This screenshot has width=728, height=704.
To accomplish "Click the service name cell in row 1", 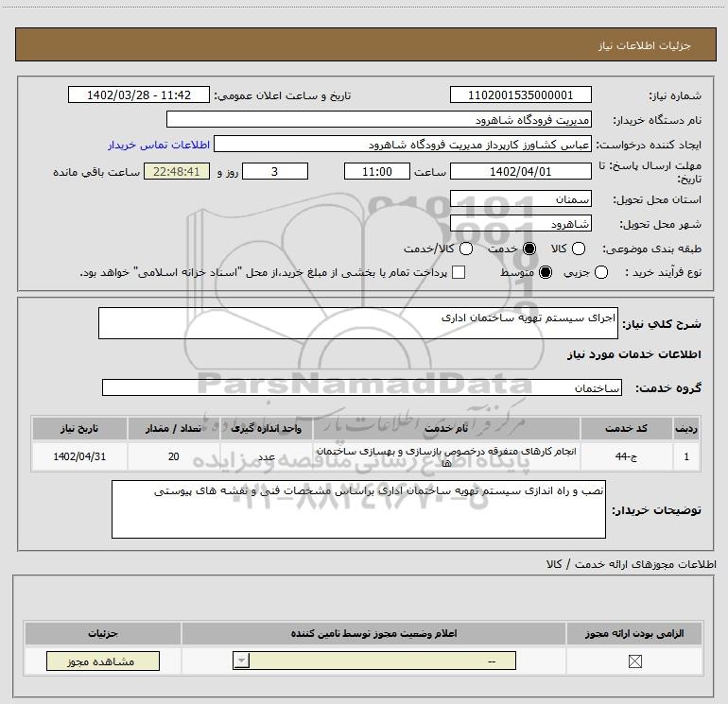I will (x=446, y=456).
